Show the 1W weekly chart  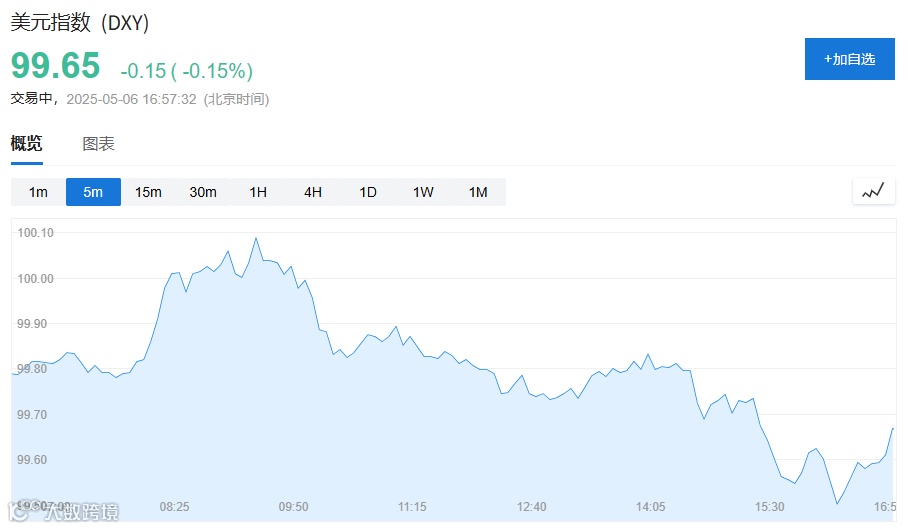click(423, 192)
